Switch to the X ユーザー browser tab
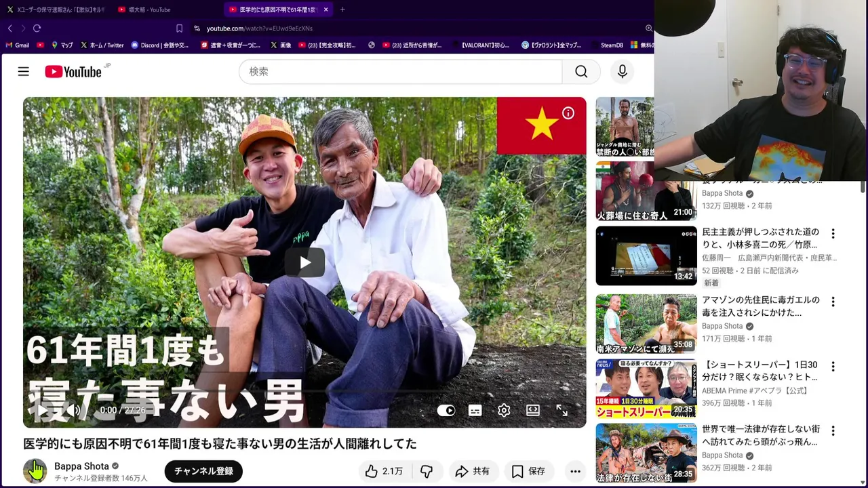The height and width of the screenshot is (488, 868). pyautogui.click(x=56, y=9)
